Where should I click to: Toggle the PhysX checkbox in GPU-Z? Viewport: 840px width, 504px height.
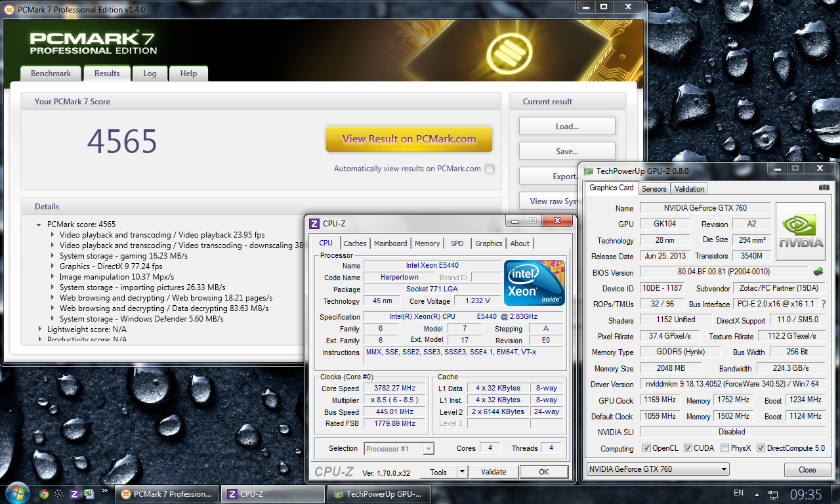724,448
